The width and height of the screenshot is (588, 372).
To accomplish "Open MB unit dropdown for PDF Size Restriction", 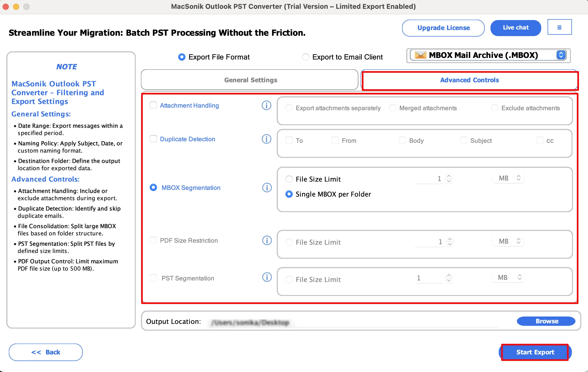I will point(508,241).
